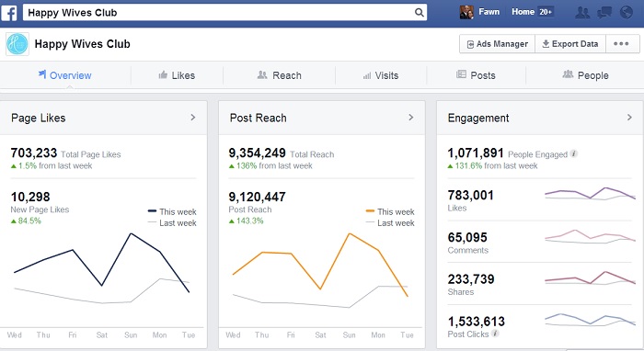Open Ads Manager

pyautogui.click(x=498, y=44)
